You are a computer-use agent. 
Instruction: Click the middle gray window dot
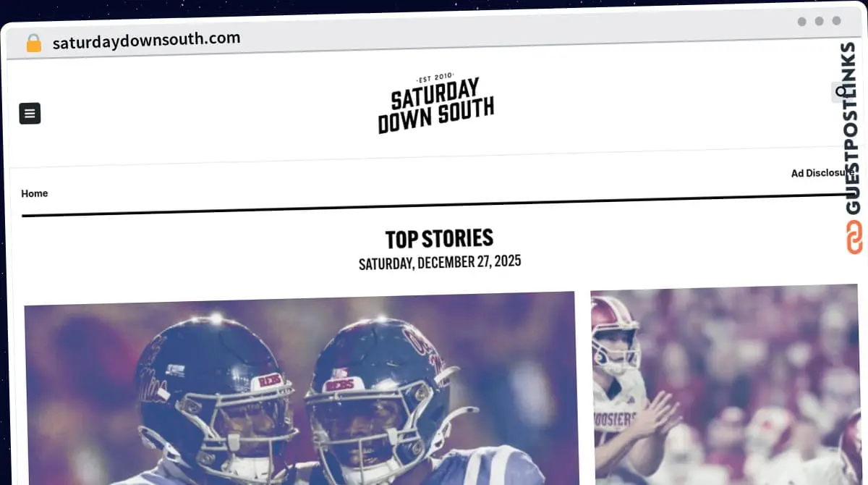(x=820, y=21)
